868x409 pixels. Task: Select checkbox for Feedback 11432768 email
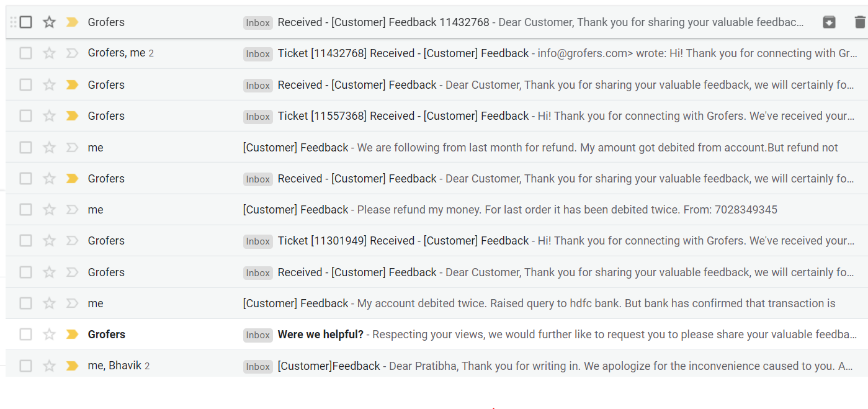(25, 22)
